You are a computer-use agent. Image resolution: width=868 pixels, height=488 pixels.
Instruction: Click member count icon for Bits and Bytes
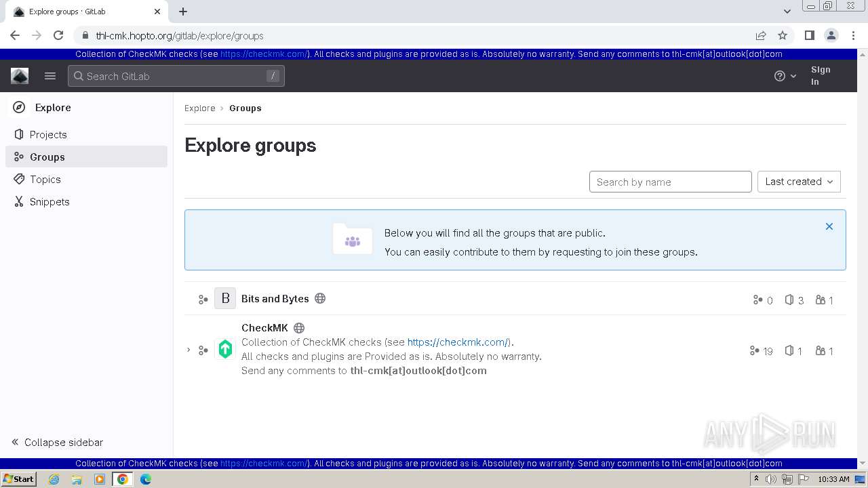pos(821,300)
